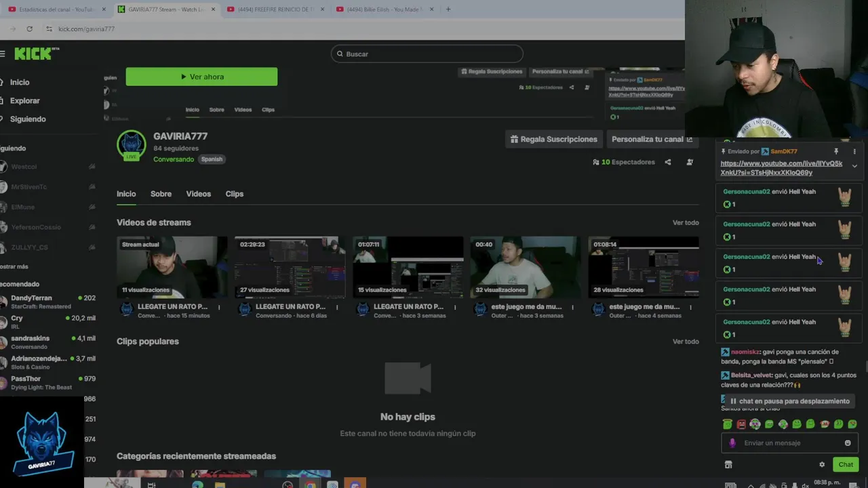Click the Buscar search field
This screenshot has height=488, width=868.
point(427,54)
